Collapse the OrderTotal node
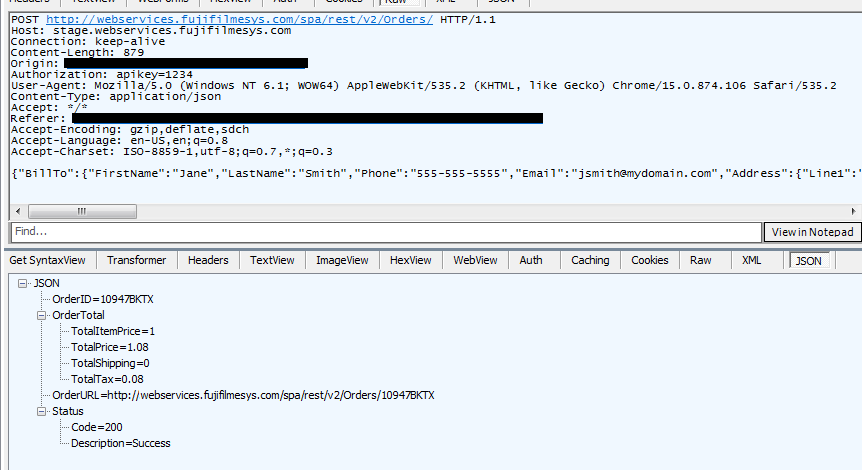 point(41,316)
